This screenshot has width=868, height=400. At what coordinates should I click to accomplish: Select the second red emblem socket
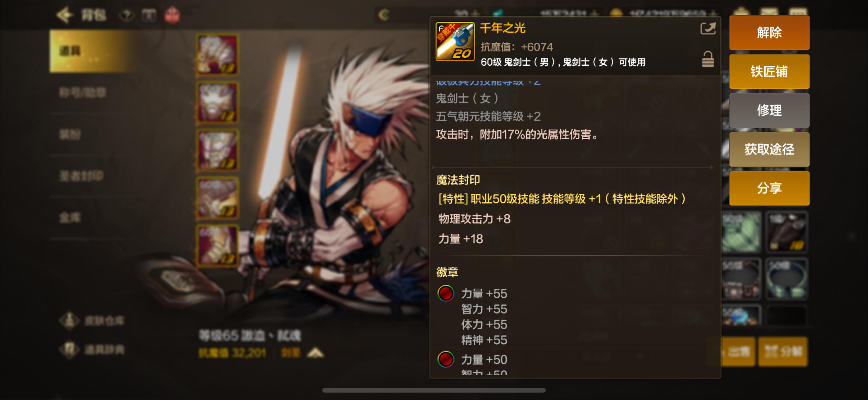click(x=445, y=359)
